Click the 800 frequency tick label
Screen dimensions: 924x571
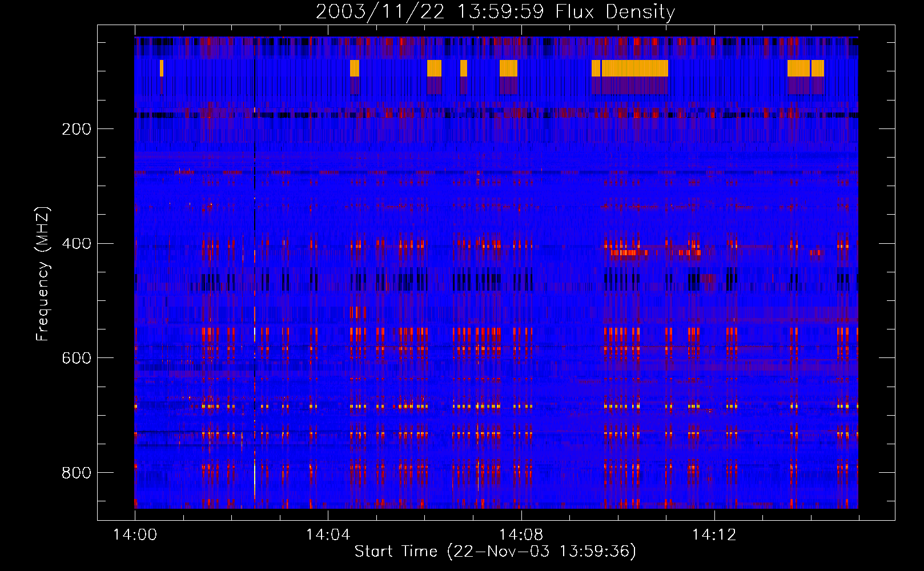(x=77, y=473)
